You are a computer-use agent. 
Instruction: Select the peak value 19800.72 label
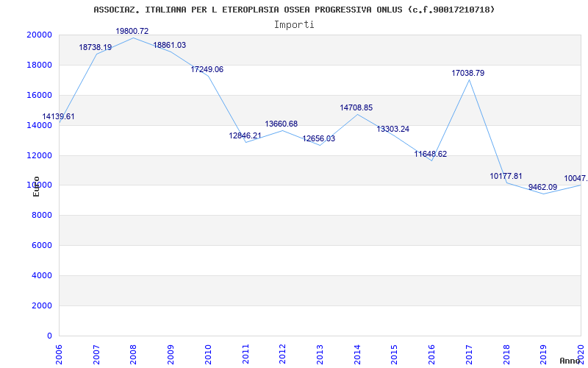pyautogui.click(x=132, y=31)
